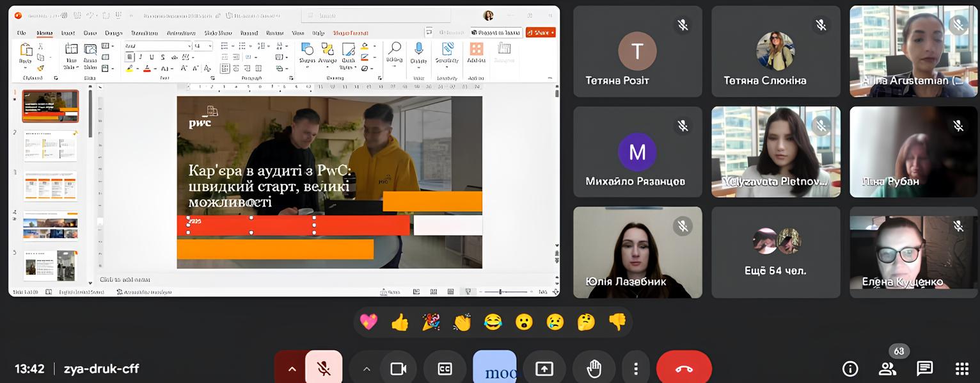Expand audio settings chevron beside microphone
The width and height of the screenshot is (980, 383).
pyautogui.click(x=292, y=369)
